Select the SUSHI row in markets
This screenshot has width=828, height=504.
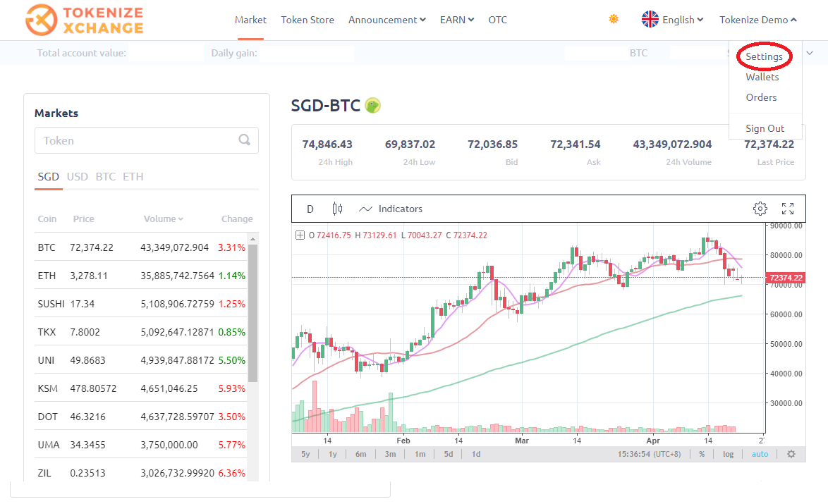(x=141, y=303)
